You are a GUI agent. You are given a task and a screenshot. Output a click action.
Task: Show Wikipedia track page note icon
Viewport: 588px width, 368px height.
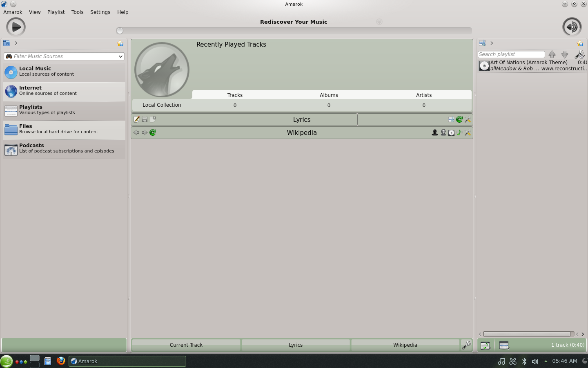tap(459, 132)
